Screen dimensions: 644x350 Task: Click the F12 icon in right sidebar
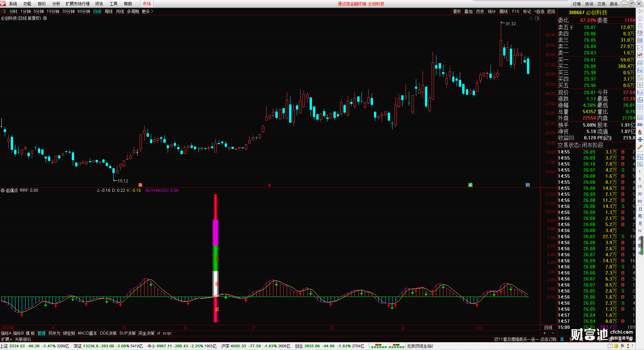click(640, 93)
